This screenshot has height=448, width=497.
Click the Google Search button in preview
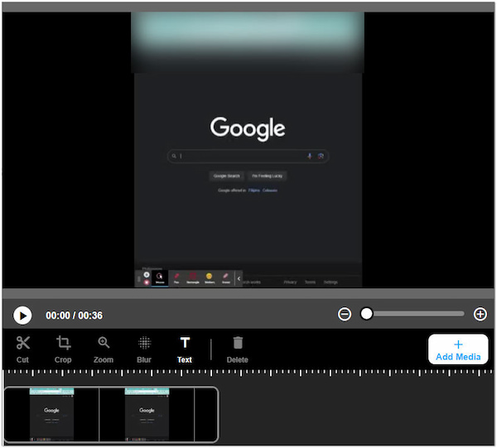point(227,176)
